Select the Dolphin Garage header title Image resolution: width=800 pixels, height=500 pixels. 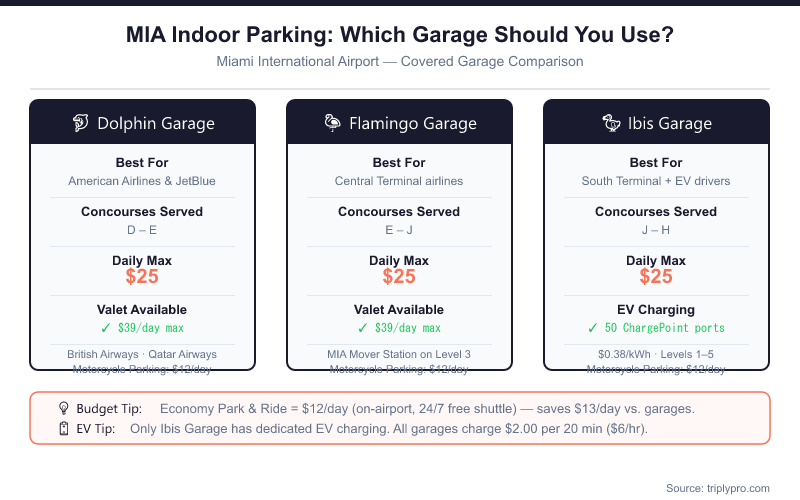(156, 124)
